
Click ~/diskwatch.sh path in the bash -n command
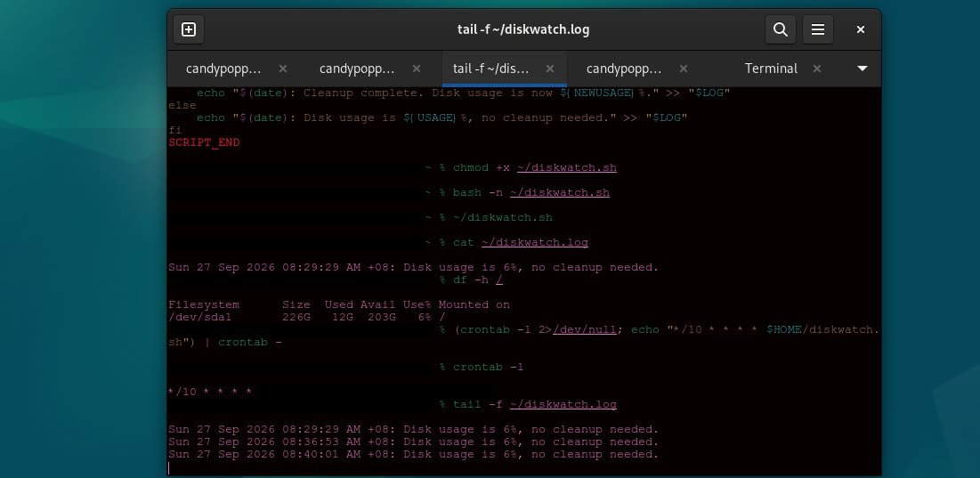tap(559, 192)
